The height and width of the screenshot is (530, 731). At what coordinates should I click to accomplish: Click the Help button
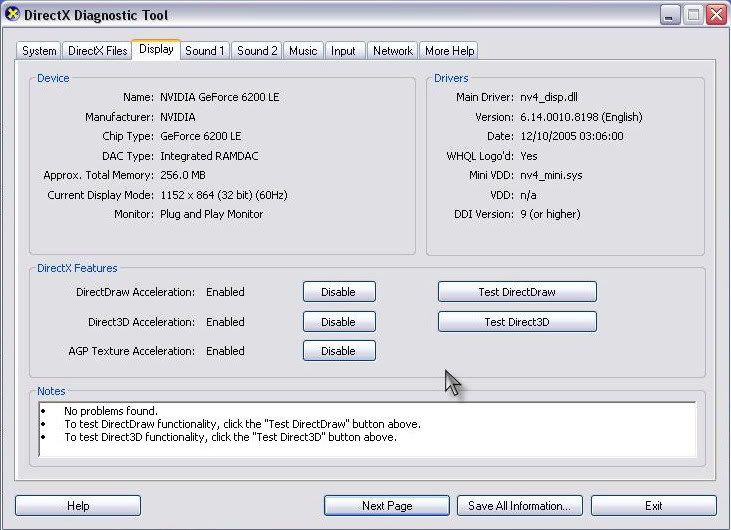78,506
